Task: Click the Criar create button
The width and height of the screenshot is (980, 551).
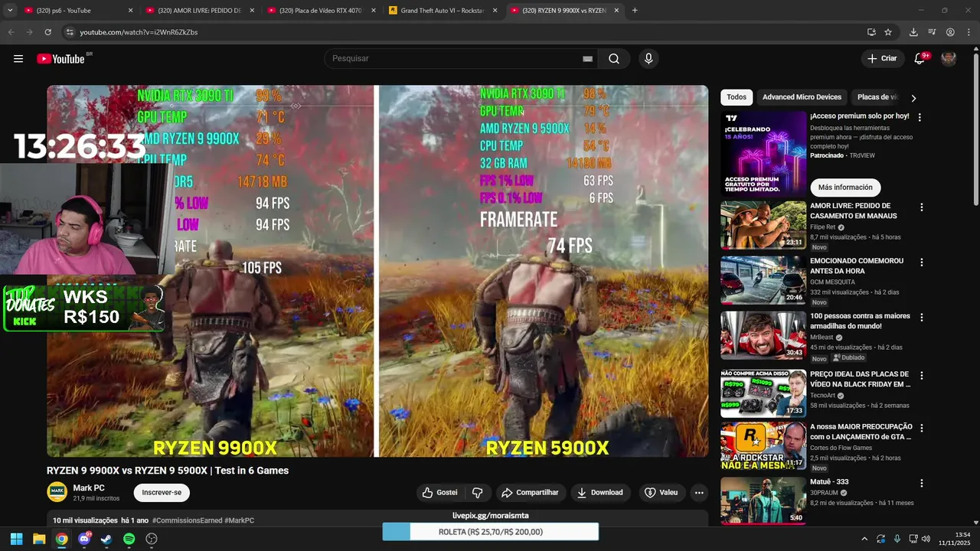Action: 882,59
